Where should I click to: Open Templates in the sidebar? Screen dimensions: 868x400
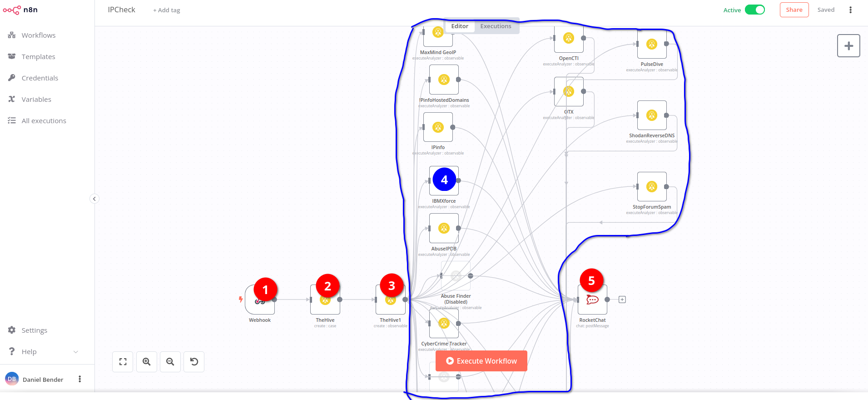[x=38, y=57]
